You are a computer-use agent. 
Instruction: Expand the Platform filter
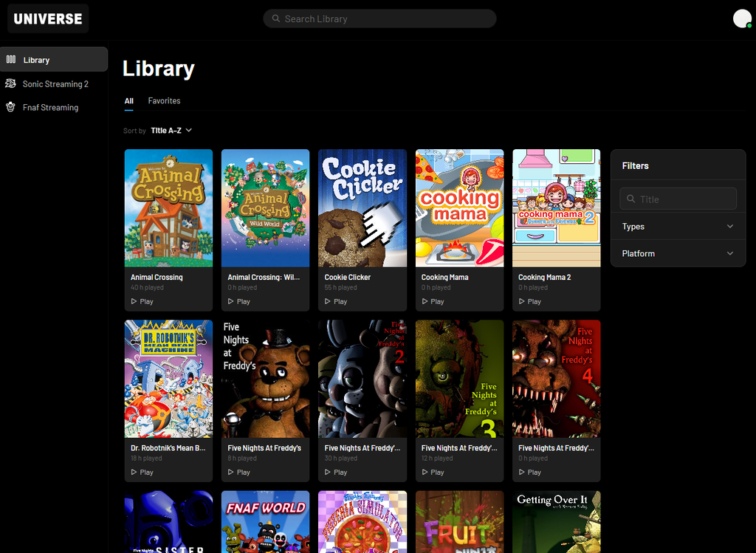(x=678, y=253)
